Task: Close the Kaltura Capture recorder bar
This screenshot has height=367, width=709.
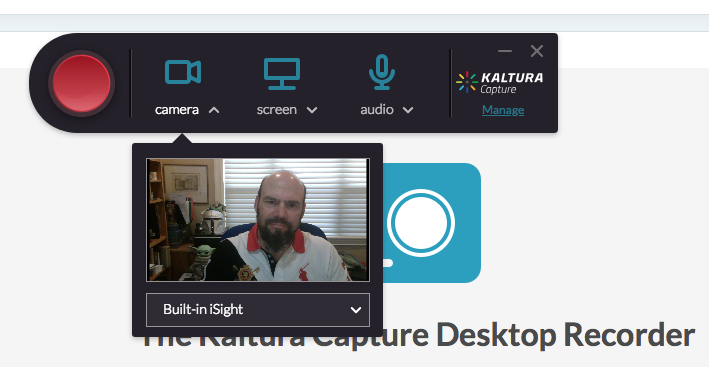Action: (x=537, y=51)
